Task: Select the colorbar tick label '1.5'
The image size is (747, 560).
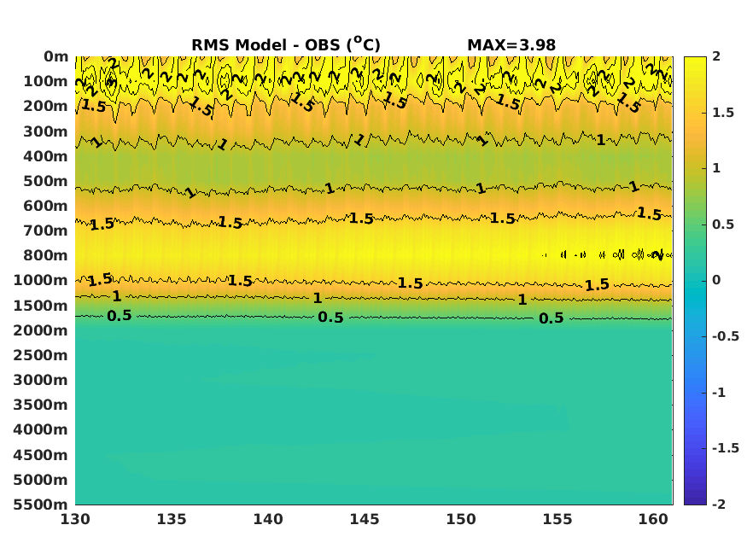Action: [x=723, y=113]
